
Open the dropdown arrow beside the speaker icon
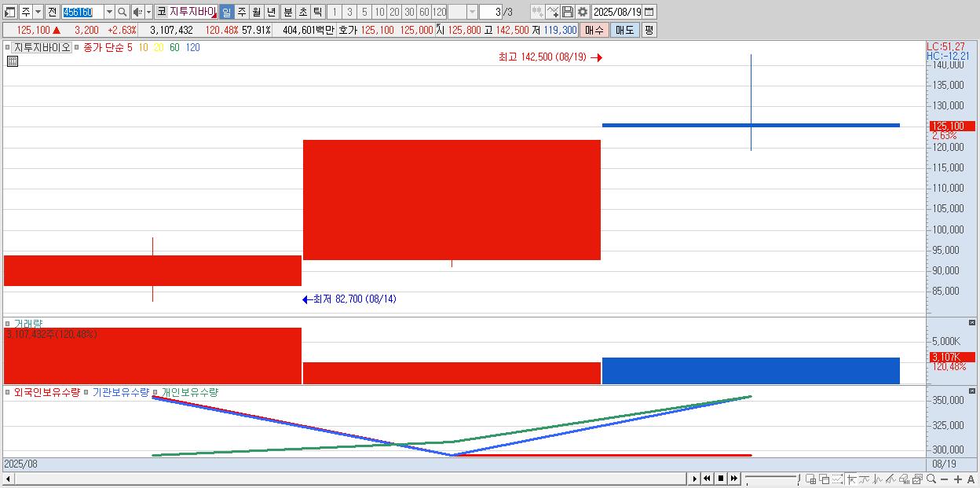click(x=148, y=12)
